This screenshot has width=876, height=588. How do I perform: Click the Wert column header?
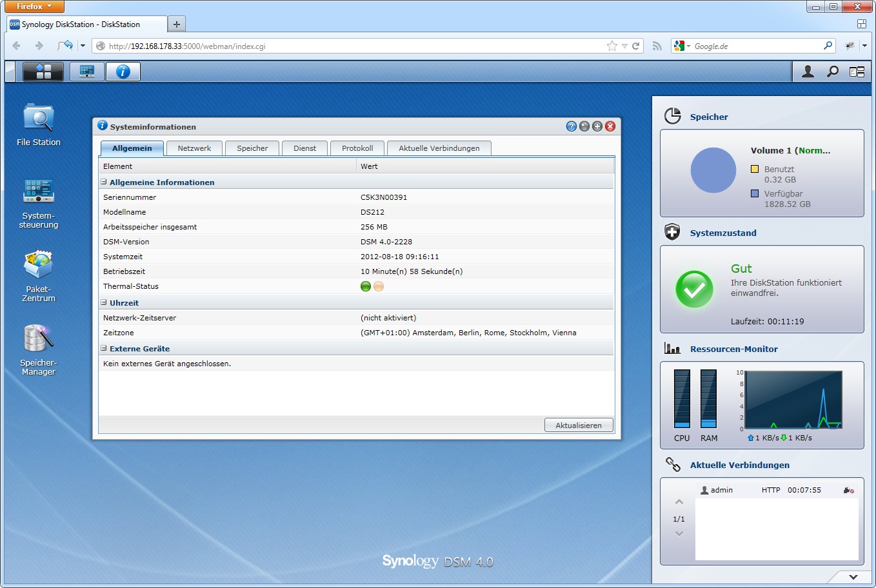[485, 166]
